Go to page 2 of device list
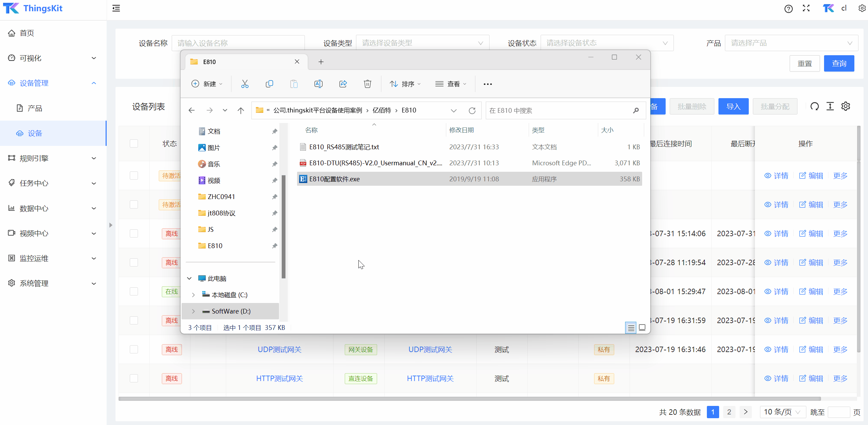868x425 pixels. click(x=729, y=412)
